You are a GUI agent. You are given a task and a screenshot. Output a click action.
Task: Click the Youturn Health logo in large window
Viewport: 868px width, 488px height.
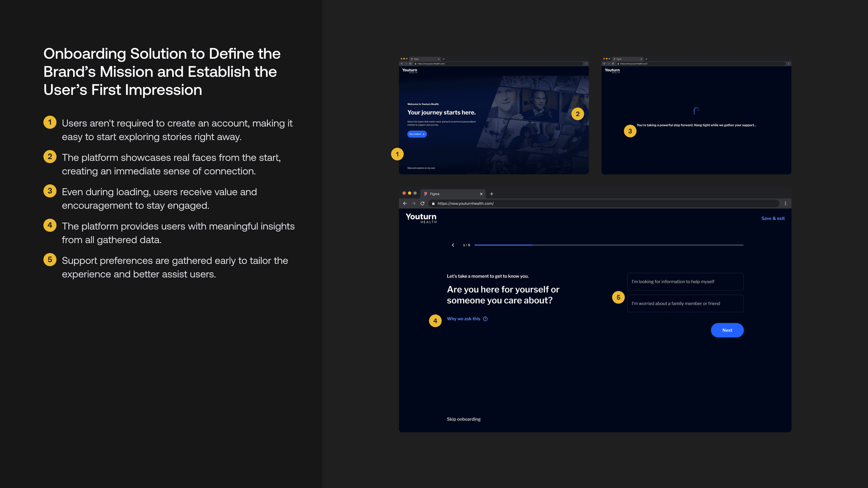click(421, 218)
